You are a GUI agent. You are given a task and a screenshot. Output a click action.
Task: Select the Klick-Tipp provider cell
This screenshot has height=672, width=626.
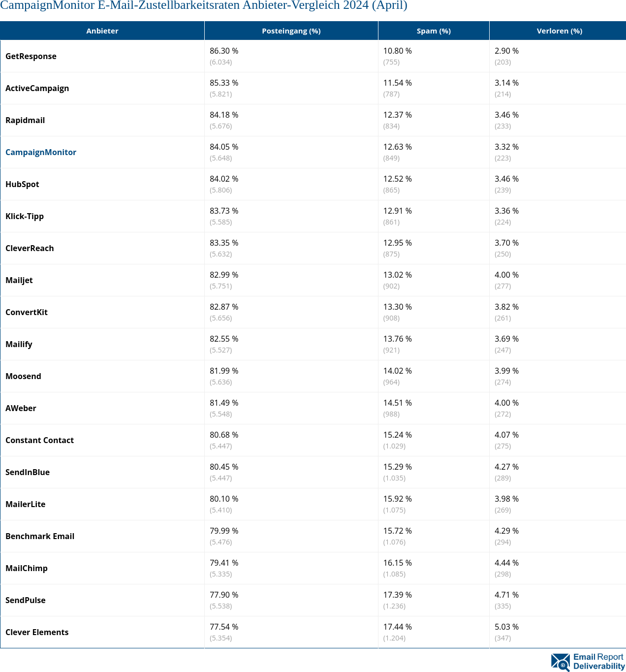tap(25, 216)
